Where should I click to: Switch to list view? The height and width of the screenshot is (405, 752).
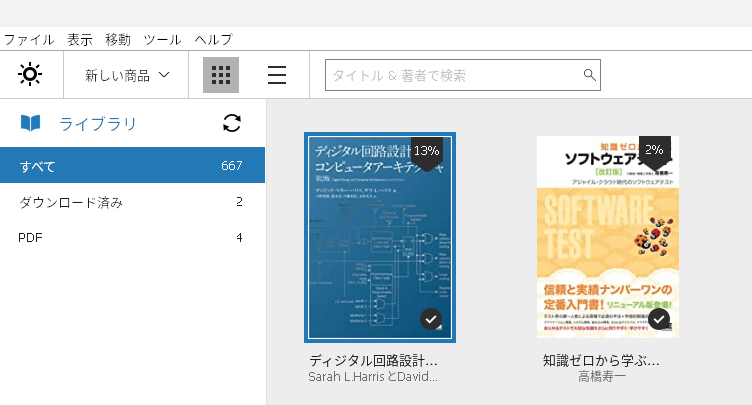(277, 75)
